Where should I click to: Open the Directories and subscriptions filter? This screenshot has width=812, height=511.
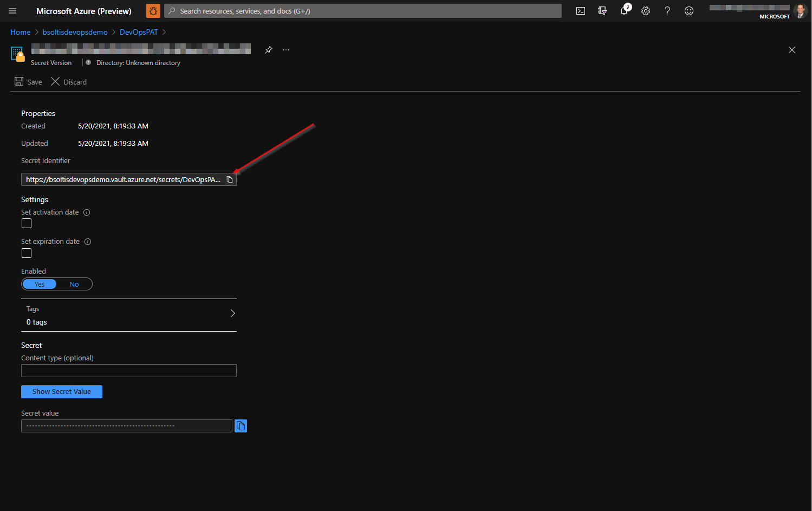(x=602, y=11)
